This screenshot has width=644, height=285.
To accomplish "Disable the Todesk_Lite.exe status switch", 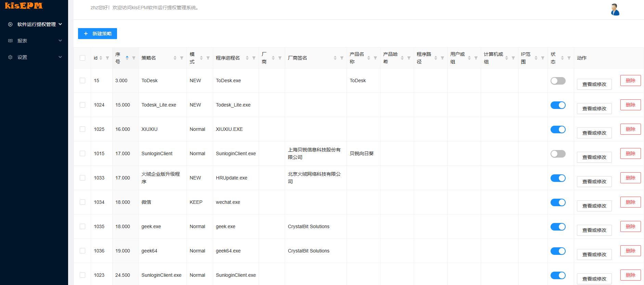I will coord(558,105).
